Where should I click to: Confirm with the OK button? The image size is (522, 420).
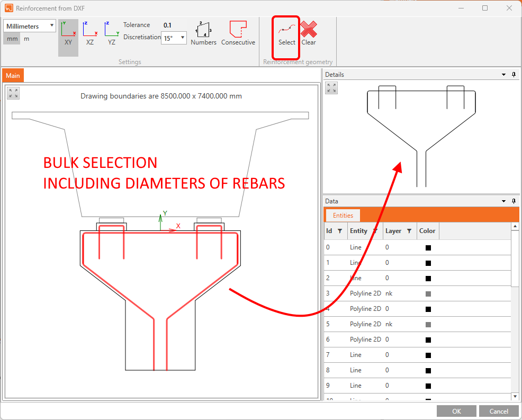pyautogui.click(x=456, y=411)
